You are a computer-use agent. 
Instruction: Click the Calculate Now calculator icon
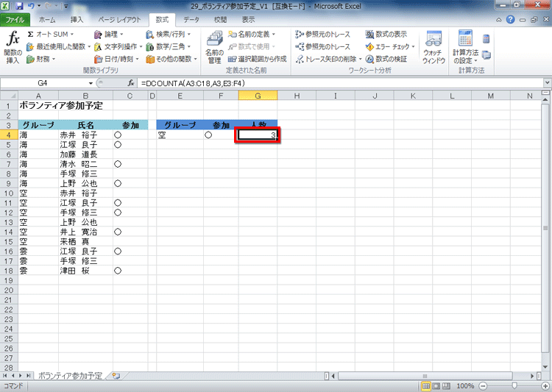click(x=486, y=39)
